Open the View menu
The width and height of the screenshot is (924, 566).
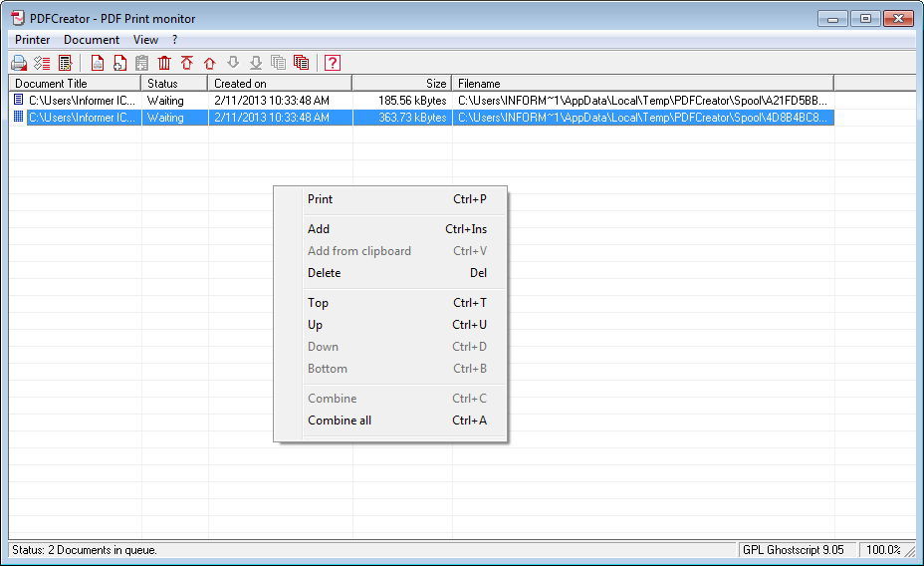145,40
